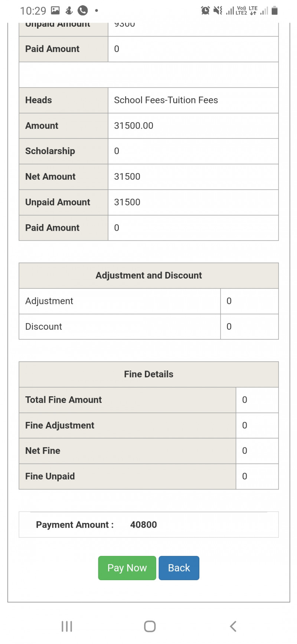This screenshot has width=297, height=644.
Task: Tap the alarm clock status icon
Action: pos(205,10)
